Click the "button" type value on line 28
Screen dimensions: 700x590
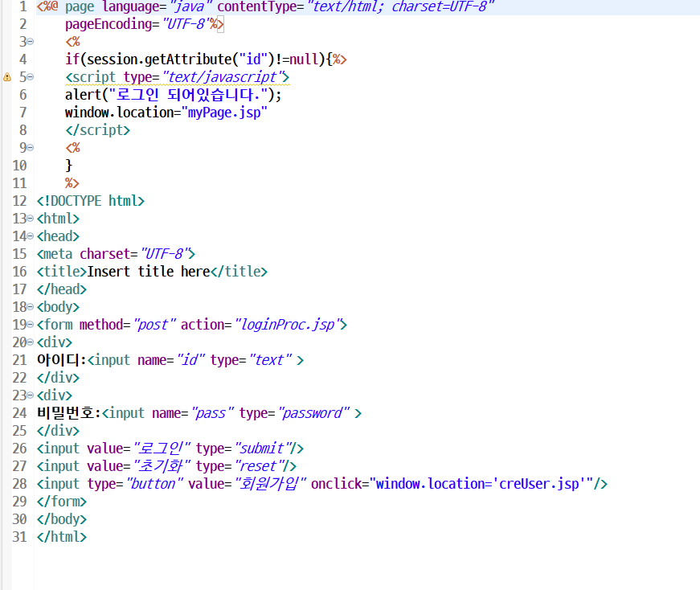[x=154, y=484]
